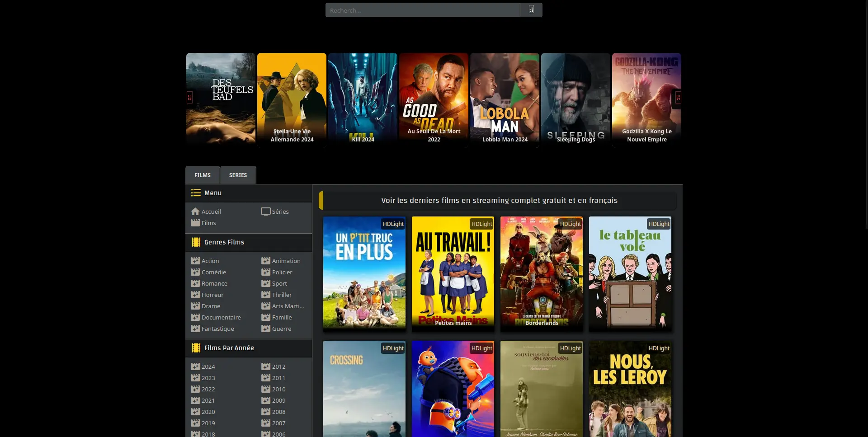The height and width of the screenshot is (437, 868).
Task: Click the Fantastique genre icon
Action: click(195, 329)
